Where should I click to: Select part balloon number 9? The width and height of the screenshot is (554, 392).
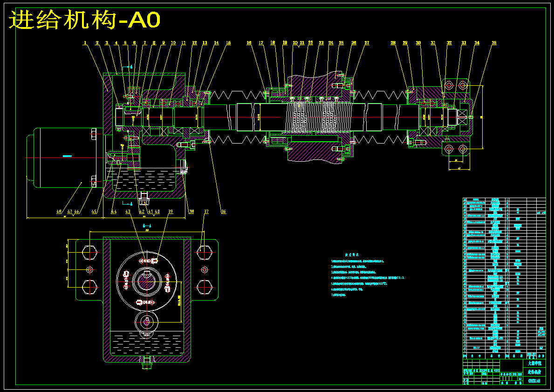(x=164, y=43)
